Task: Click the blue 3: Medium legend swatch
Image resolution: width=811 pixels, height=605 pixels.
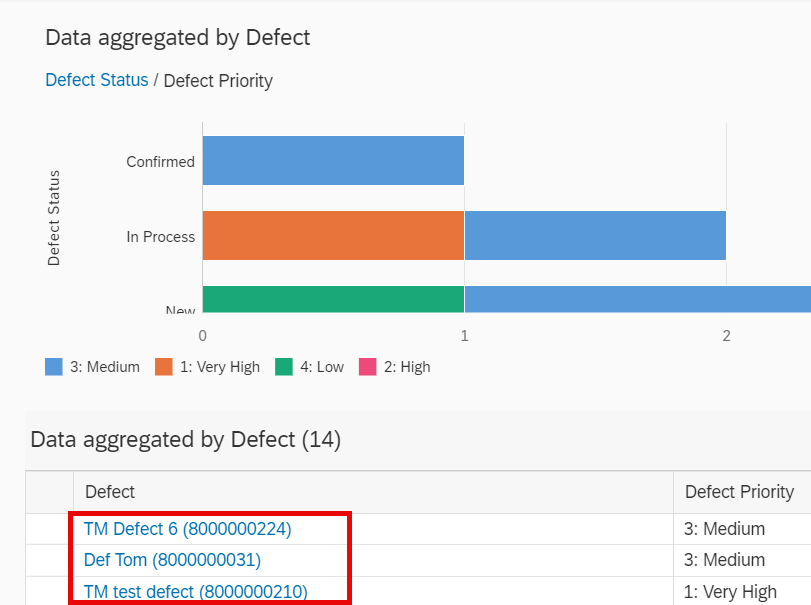Action: click(54, 367)
